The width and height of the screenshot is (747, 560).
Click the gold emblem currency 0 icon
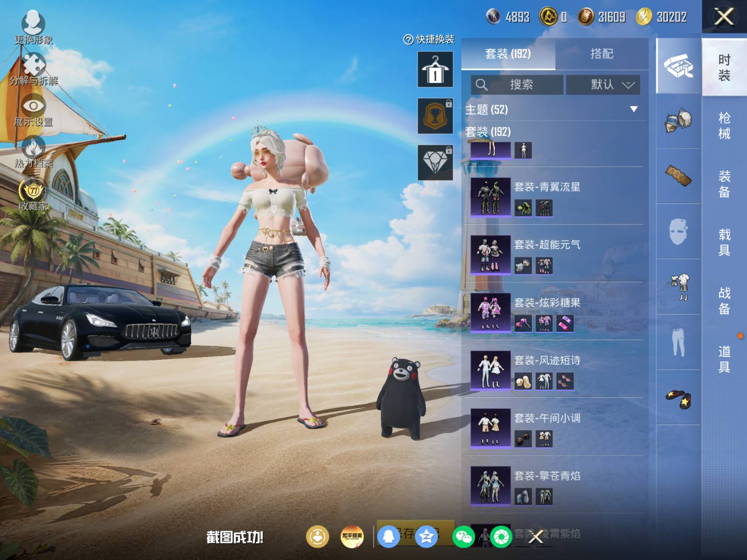(x=548, y=17)
